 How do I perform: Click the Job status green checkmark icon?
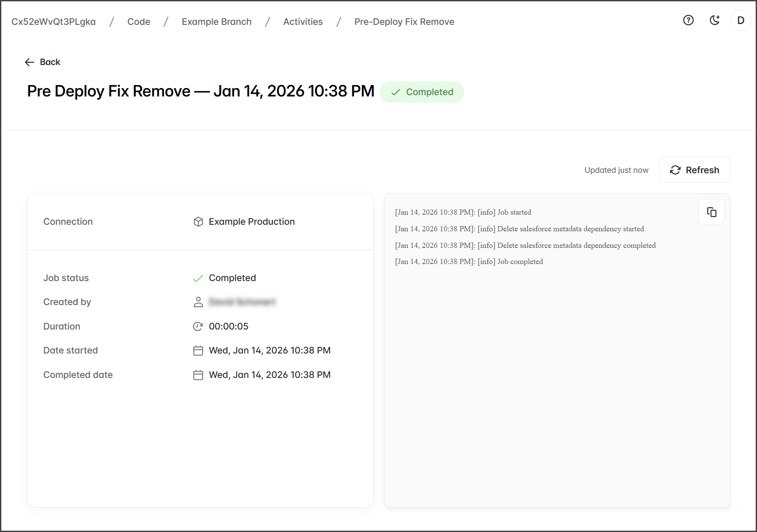point(198,278)
